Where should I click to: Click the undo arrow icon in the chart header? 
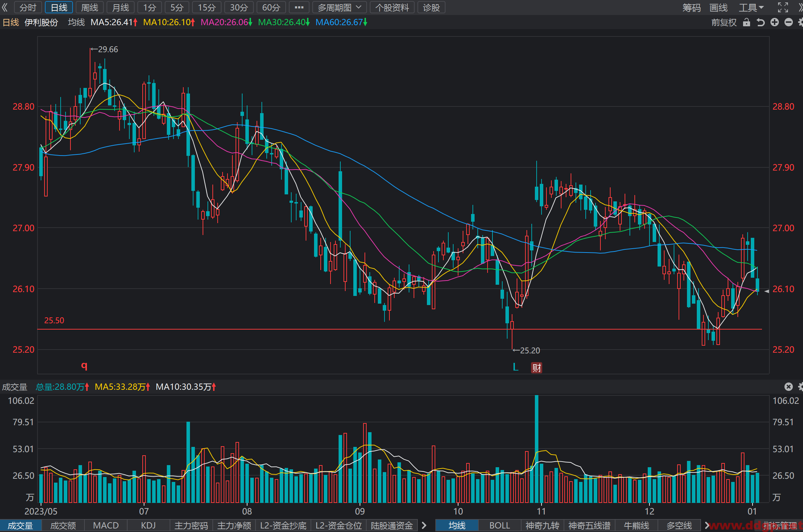pyautogui.click(x=761, y=22)
